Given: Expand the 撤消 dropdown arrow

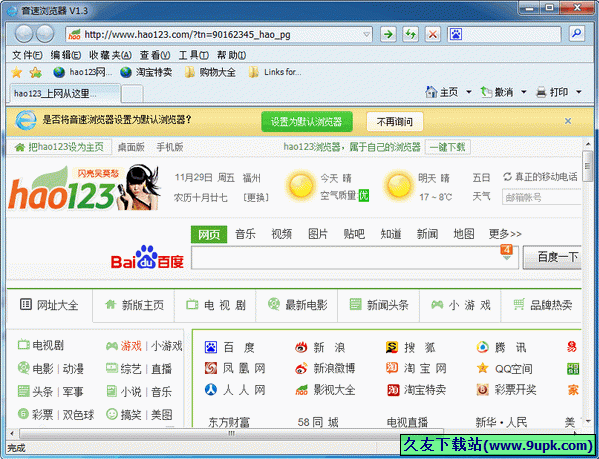Looking at the screenshot, I should [524, 92].
